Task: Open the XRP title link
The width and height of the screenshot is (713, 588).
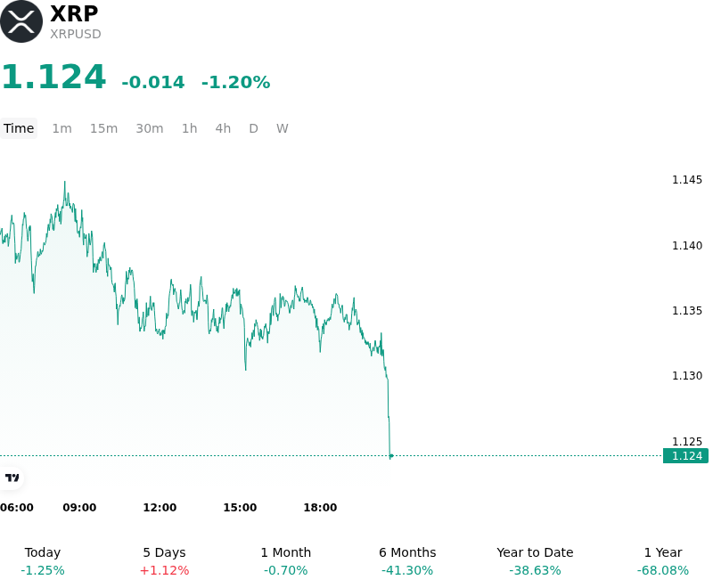Action: pyautogui.click(x=74, y=13)
